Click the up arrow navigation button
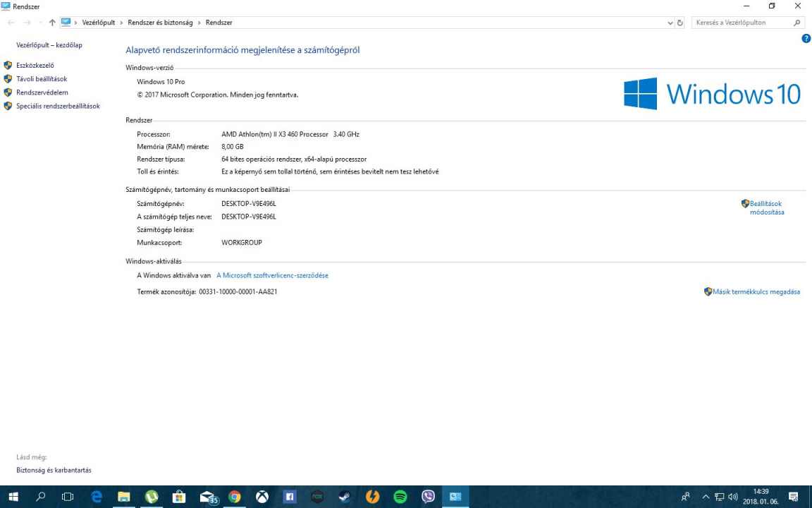The image size is (812, 508). (52, 23)
